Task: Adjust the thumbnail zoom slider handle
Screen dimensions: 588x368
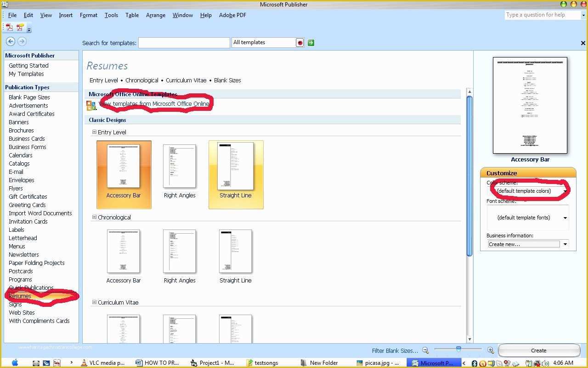Action: click(x=458, y=350)
